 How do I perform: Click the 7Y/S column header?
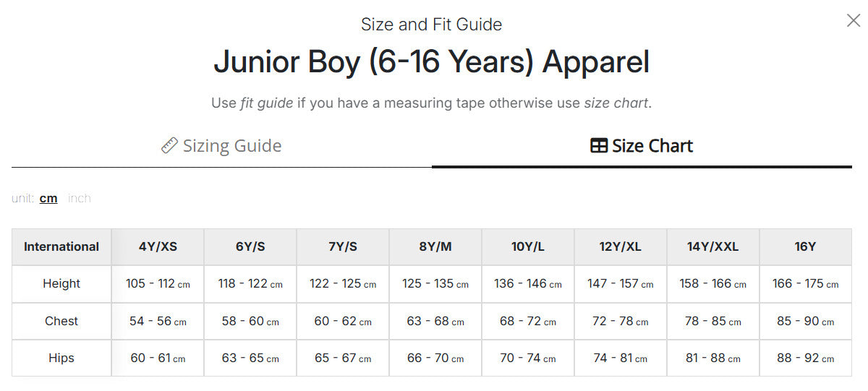[343, 247]
